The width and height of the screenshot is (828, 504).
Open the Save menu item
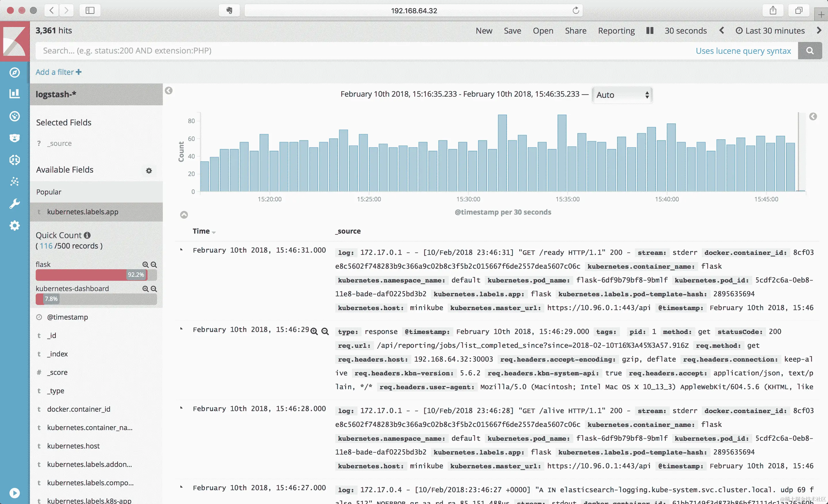click(512, 30)
